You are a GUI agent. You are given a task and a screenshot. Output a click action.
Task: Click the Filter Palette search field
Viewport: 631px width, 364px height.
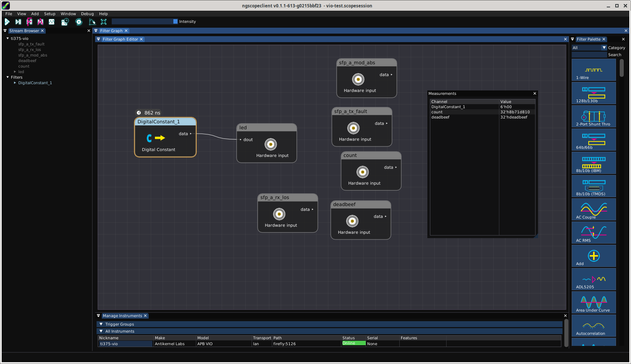589,55
